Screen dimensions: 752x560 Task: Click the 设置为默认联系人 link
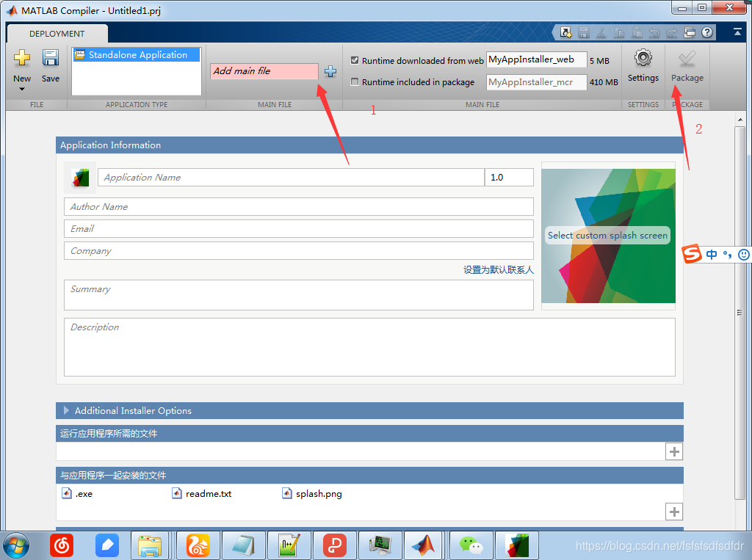tap(499, 270)
